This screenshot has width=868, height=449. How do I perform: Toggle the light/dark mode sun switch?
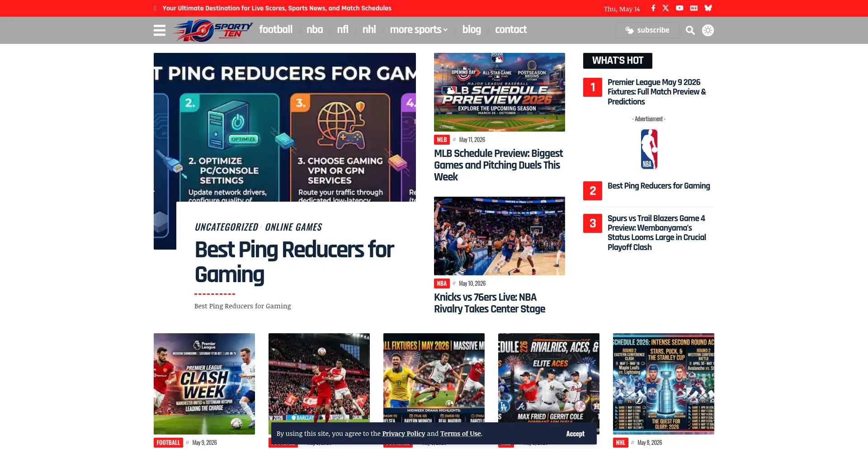(x=708, y=30)
